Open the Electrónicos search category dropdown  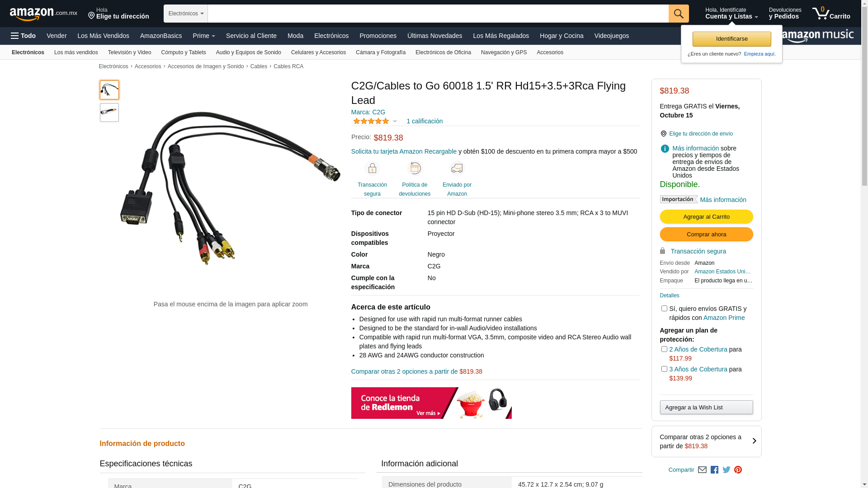coord(186,14)
